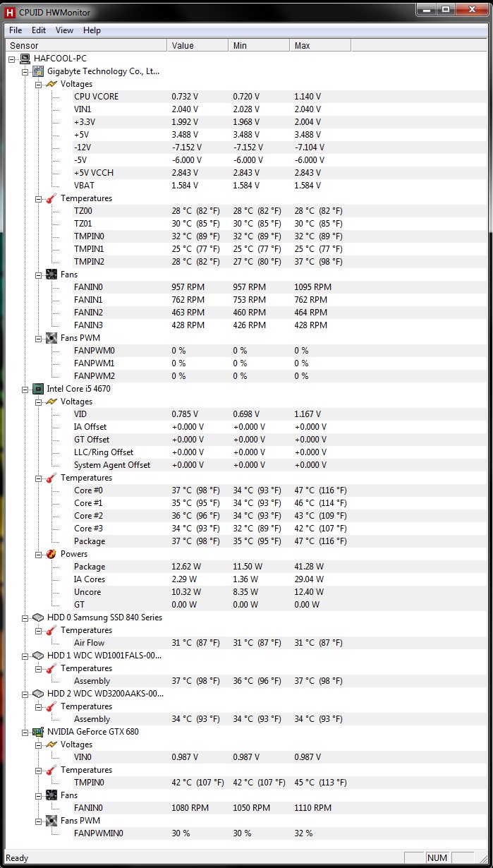Click the Fans PWM icon under Gigabyte
Image resolution: width=493 pixels, height=868 pixels.
(x=51, y=338)
